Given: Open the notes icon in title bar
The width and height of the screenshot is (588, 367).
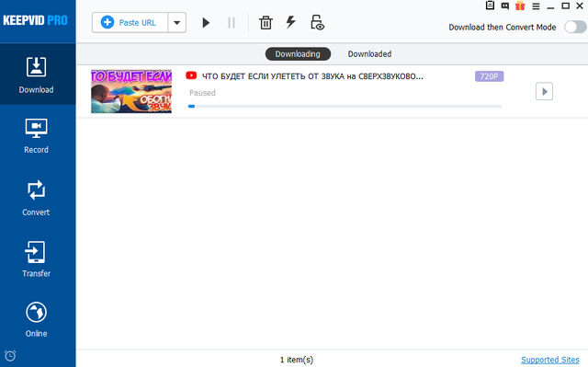Looking at the screenshot, I should (x=490, y=6).
